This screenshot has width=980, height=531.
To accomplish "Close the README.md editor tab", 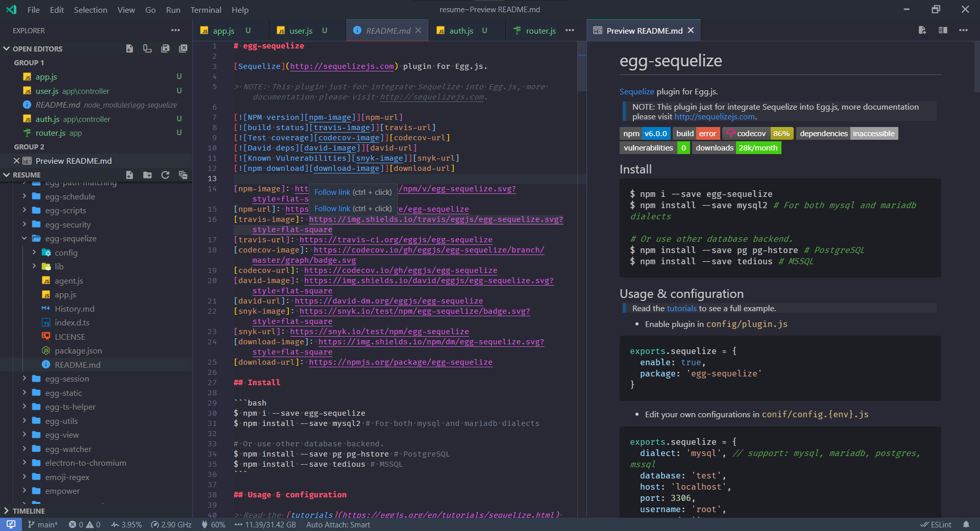I will [419, 30].
